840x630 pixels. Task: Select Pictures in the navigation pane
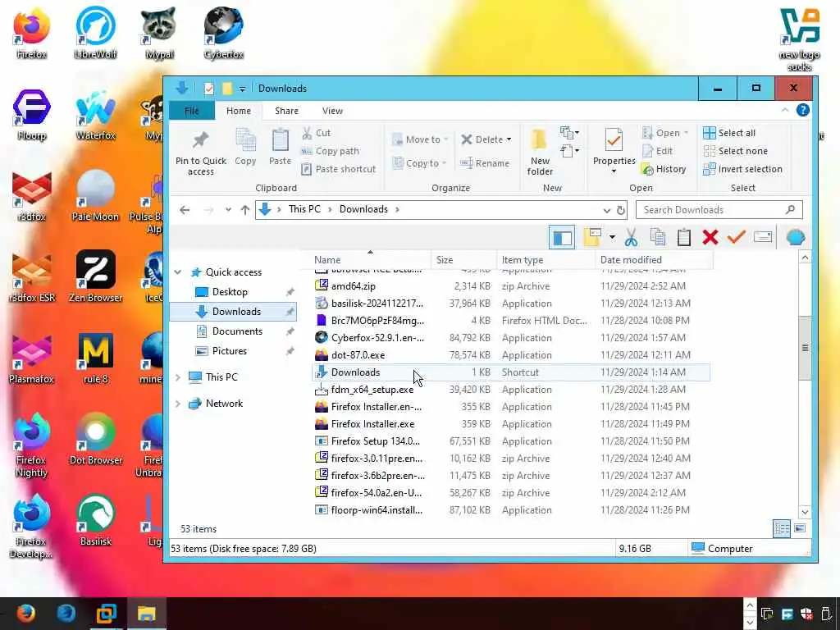point(230,351)
